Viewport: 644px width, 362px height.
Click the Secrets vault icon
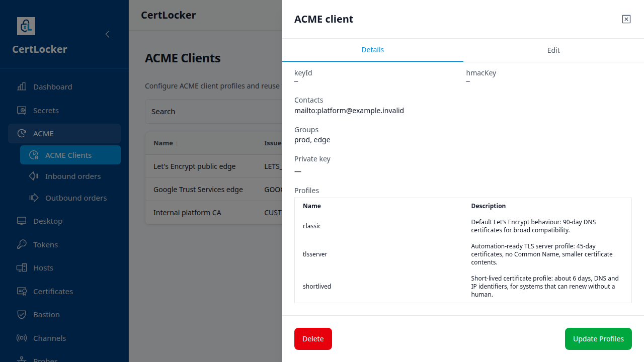point(22,110)
